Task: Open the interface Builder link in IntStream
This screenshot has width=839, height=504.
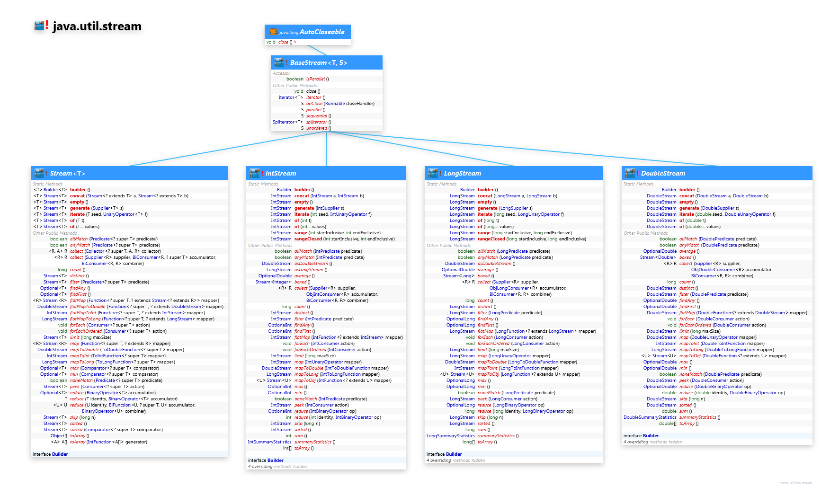Action: 275,460
